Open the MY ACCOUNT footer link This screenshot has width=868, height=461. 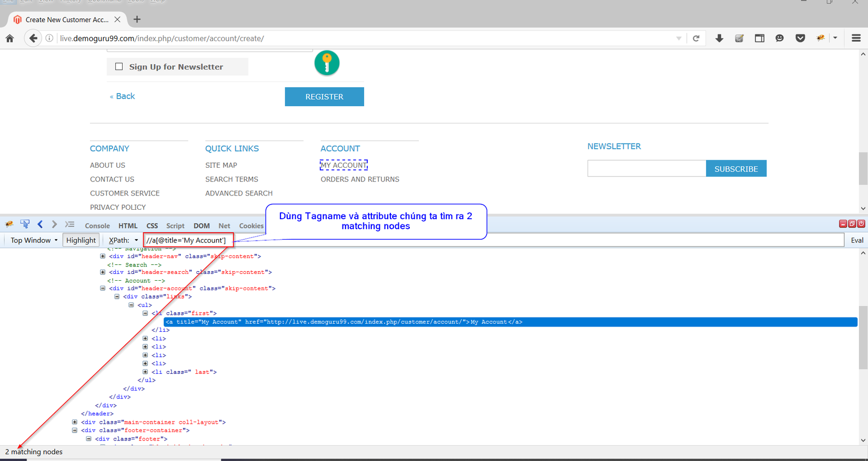tap(344, 165)
